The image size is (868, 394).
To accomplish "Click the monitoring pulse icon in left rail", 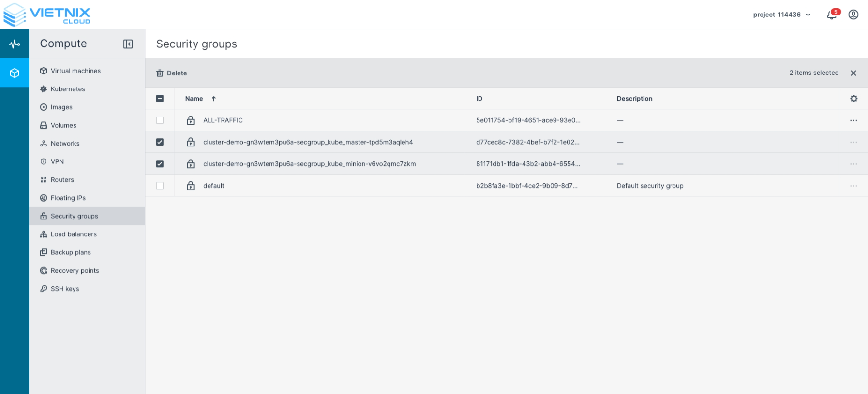I will tap(15, 44).
